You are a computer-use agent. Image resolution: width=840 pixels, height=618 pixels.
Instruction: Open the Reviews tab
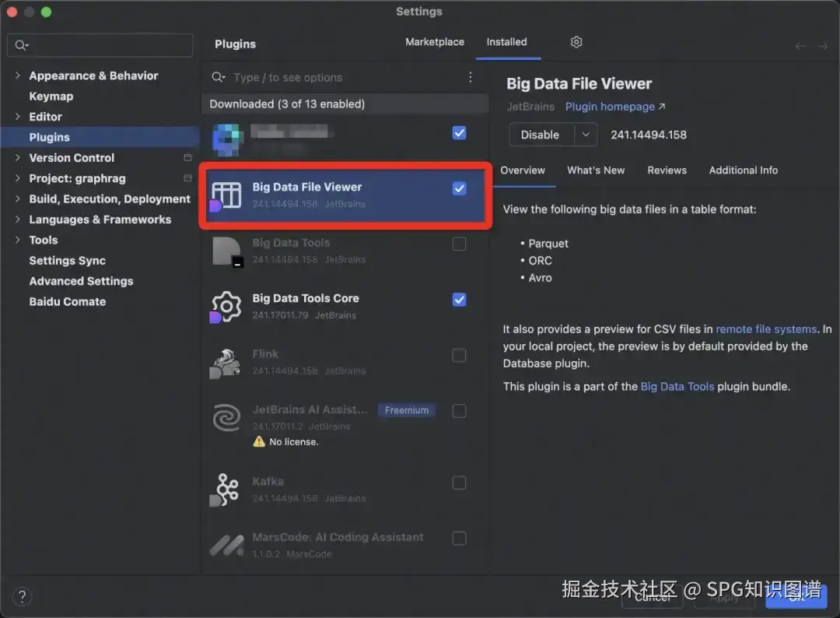click(x=667, y=170)
